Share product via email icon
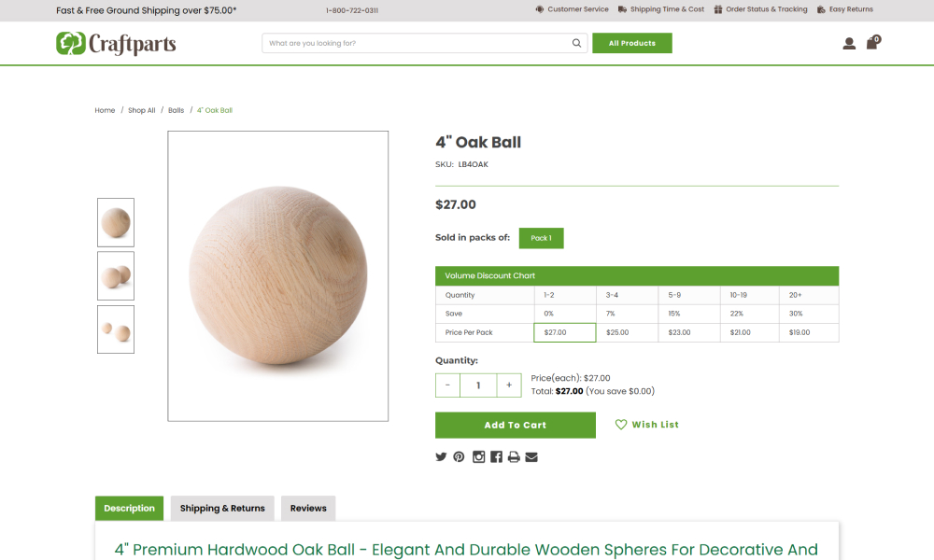Screen dimensions: 934x560 pyautogui.click(x=531, y=456)
